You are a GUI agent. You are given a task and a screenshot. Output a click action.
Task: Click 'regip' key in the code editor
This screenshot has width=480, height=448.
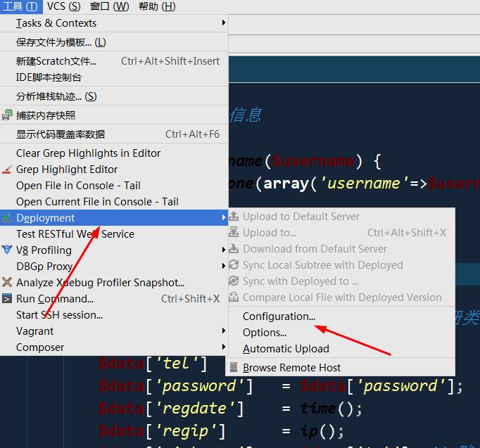(187, 431)
